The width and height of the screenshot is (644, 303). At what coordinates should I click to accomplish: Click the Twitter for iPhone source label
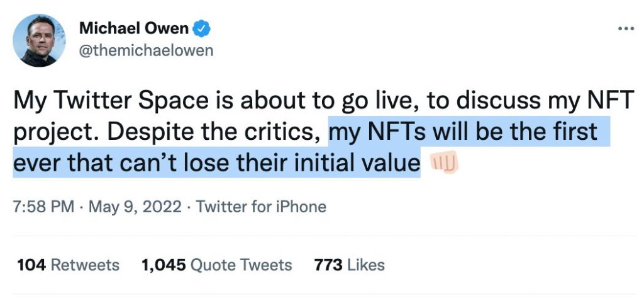[x=261, y=207]
